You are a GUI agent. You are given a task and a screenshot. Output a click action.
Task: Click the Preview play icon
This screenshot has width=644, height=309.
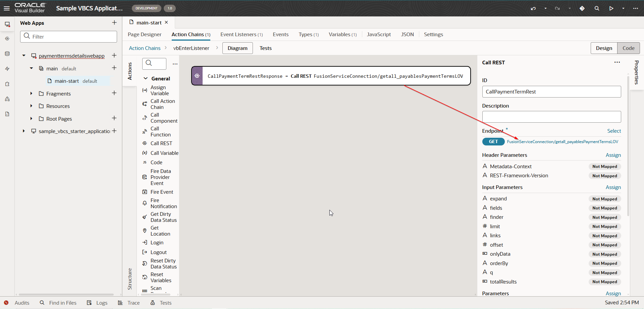[x=611, y=8]
